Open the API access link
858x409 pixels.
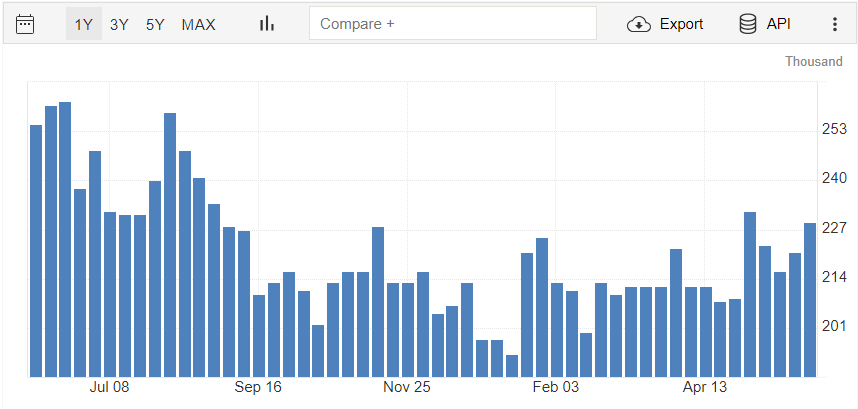pyautogui.click(x=764, y=24)
